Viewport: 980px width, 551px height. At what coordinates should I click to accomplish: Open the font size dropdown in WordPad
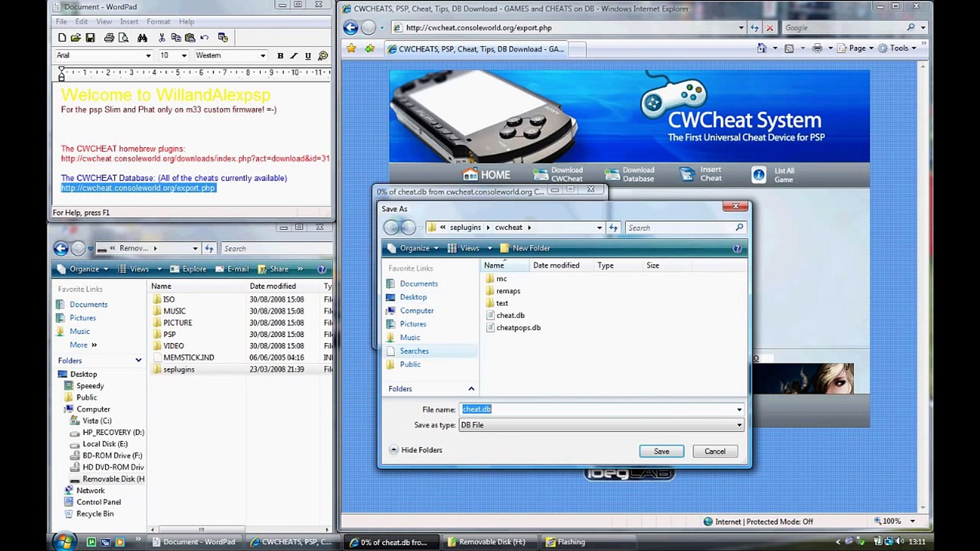tap(184, 56)
